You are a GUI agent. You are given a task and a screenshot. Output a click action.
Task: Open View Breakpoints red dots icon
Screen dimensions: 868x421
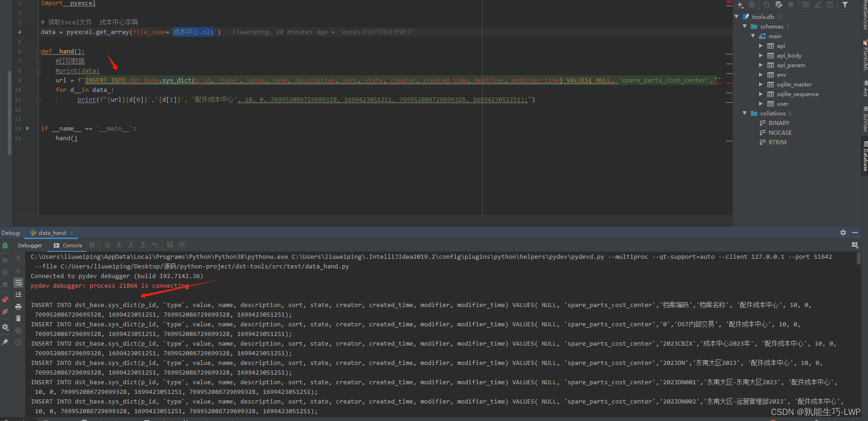click(5, 300)
